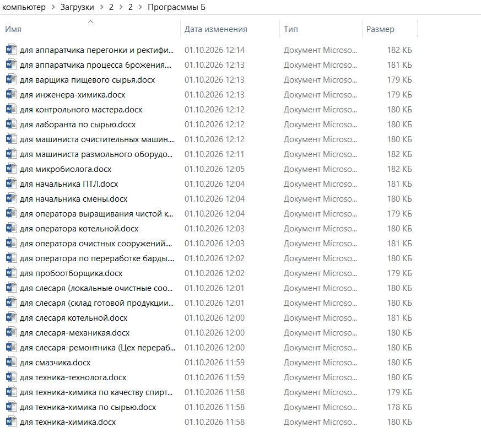Go to Загрузки in breadcrumb path
481x448 pixels.
[x=77, y=7]
